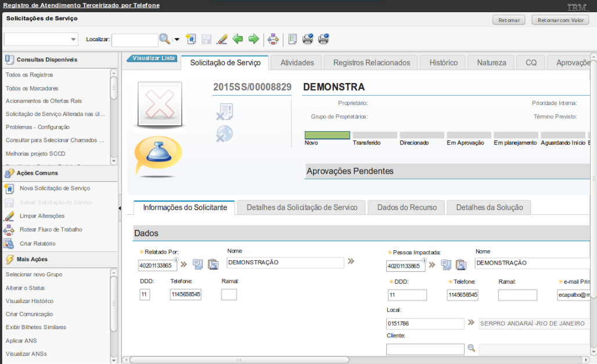Open the Detalhes da Solução tab
The image size is (597, 364).
coord(489,207)
